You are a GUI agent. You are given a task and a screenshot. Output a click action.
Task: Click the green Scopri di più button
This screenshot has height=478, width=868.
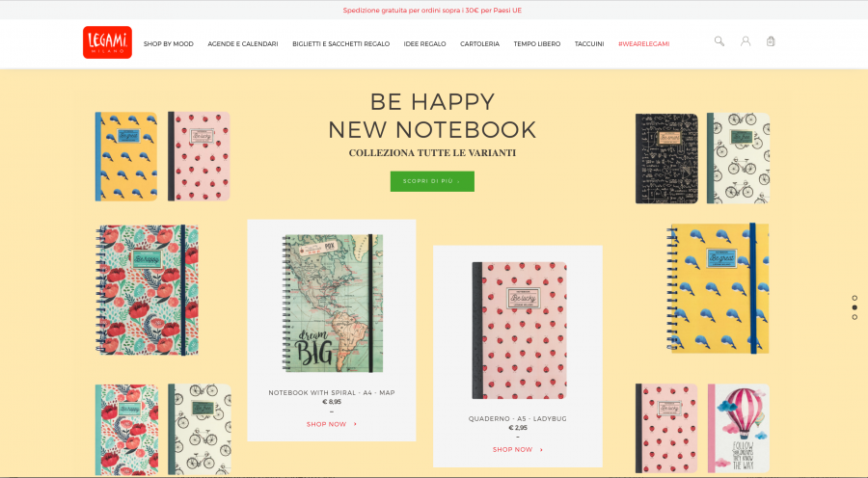[x=432, y=181]
